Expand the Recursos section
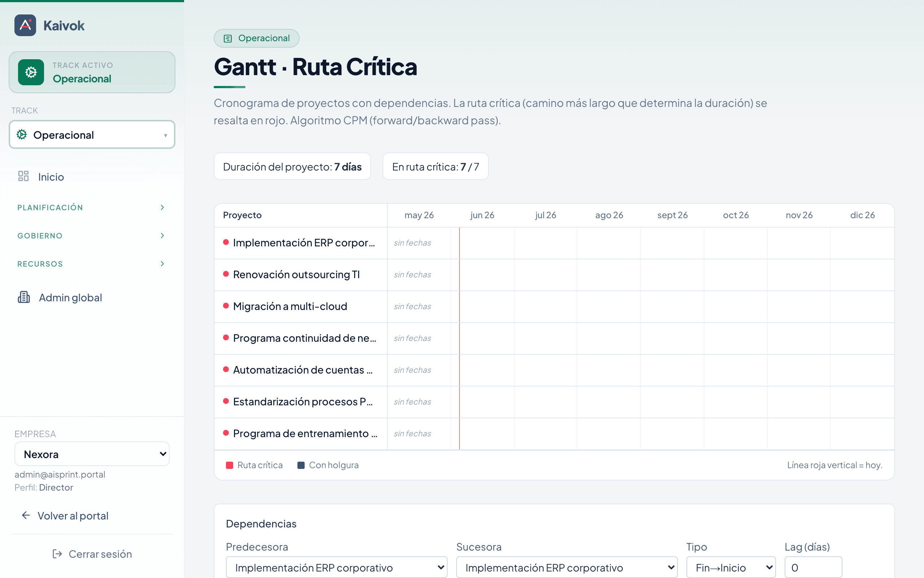This screenshot has height=578, width=924. pos(92,264)
